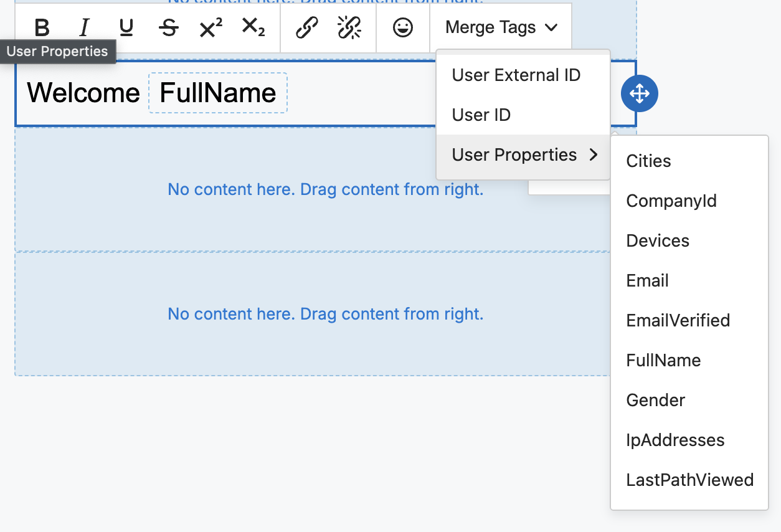
Task: Remove link with unlink icon
Action: pyautogui.click(x=349, y=28)
